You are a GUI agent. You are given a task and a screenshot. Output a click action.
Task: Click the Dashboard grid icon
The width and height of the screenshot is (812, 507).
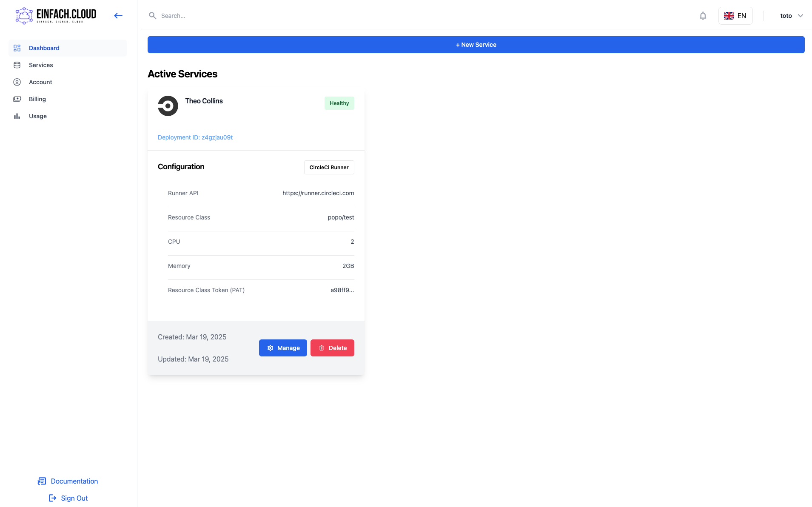[x=17, y=48]
